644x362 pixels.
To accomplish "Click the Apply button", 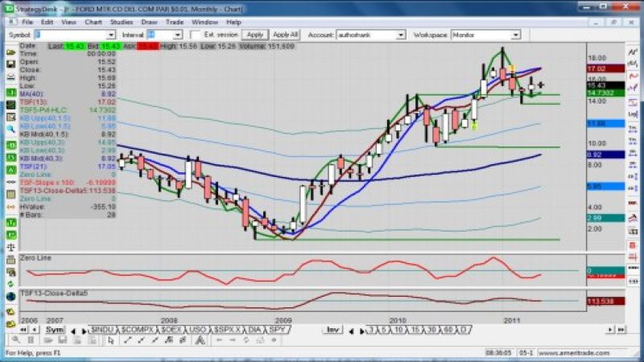I will coord(254,35).
